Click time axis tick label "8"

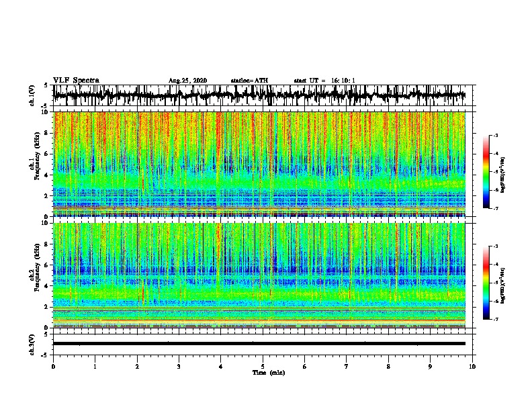point(388,367)
